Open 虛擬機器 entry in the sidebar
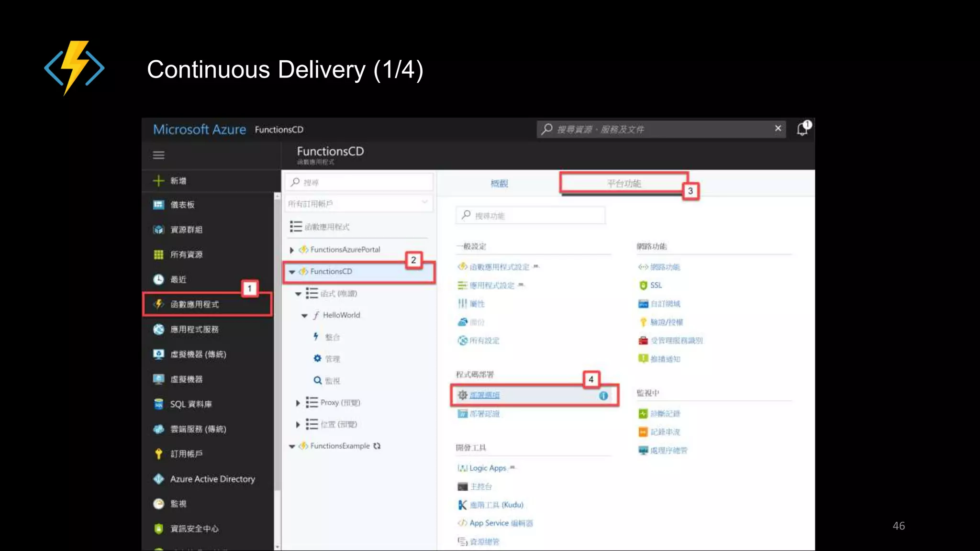Image resolution: width=980 pixels, height=551 pixels. pyautogui.click(x=186, y=379)
